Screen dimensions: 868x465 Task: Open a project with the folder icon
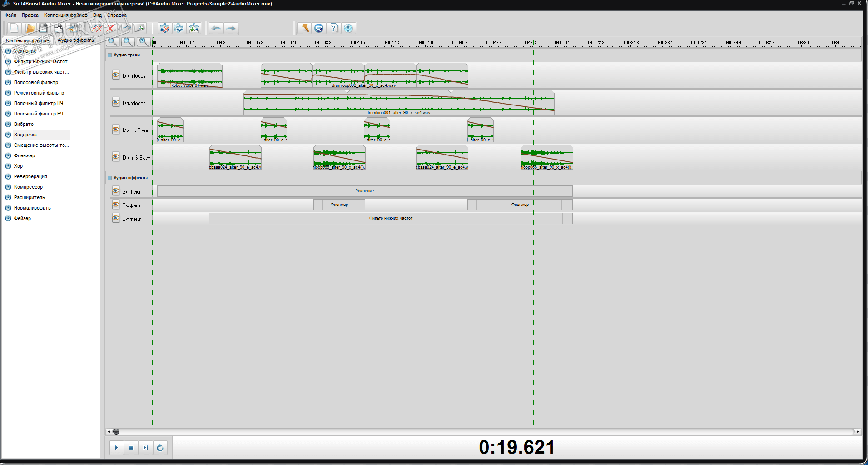click(x=30, y=28)
